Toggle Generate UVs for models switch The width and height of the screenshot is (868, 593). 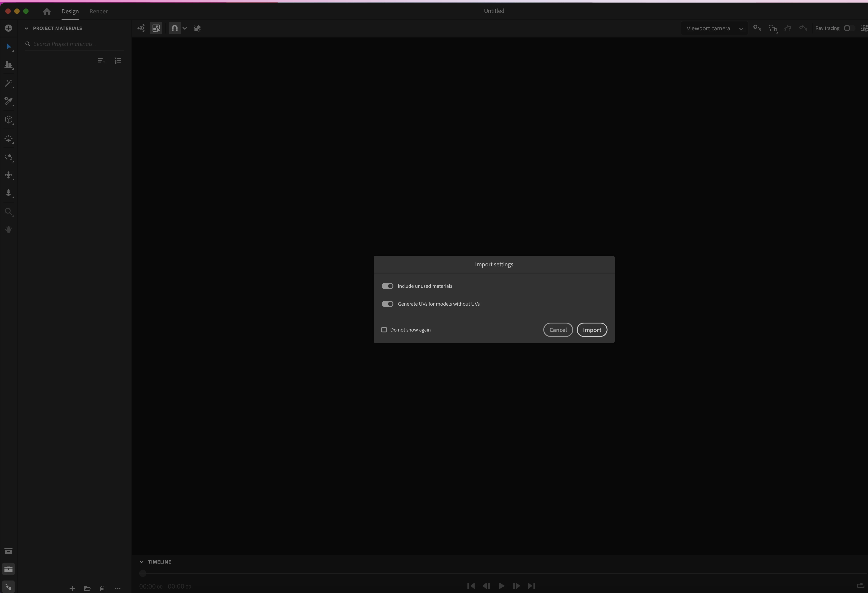point(387,304)
